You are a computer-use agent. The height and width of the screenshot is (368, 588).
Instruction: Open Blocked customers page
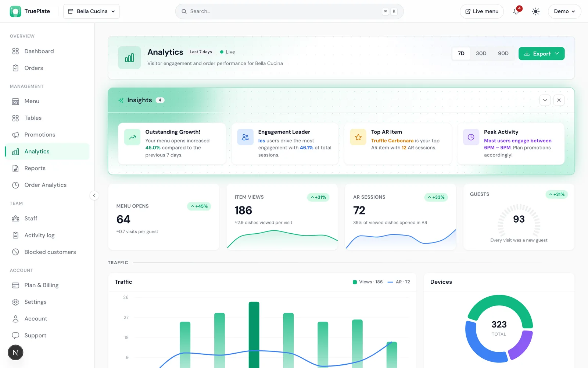47,252
